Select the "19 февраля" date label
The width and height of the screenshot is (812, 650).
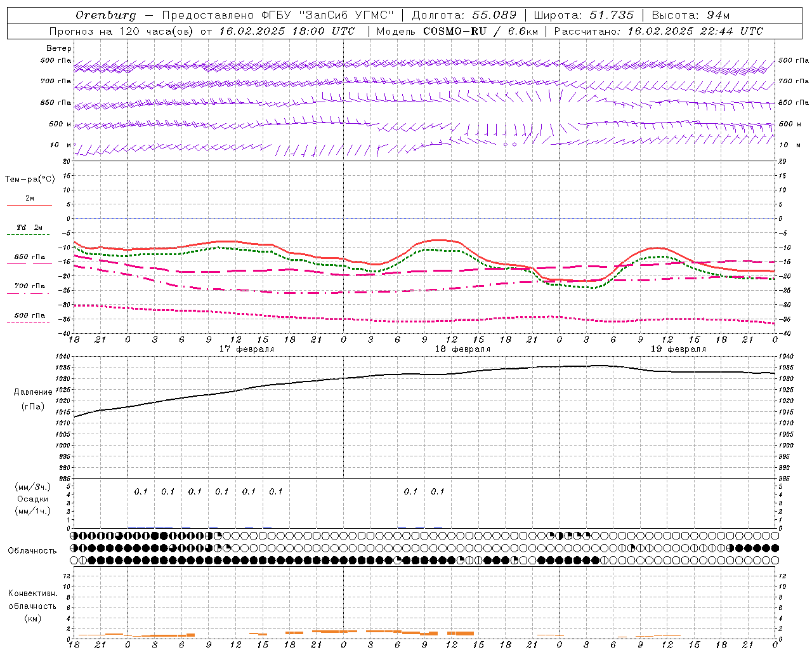click(678, 349)
